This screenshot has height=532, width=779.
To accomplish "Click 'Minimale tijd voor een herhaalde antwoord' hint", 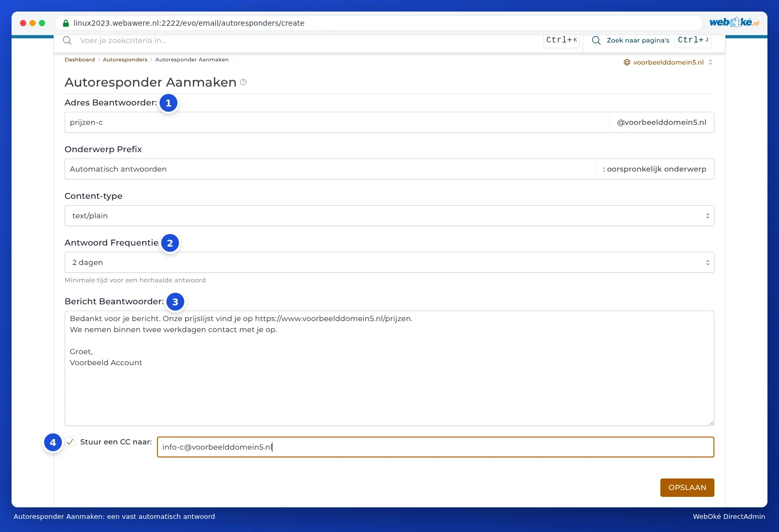I will 135,280.
